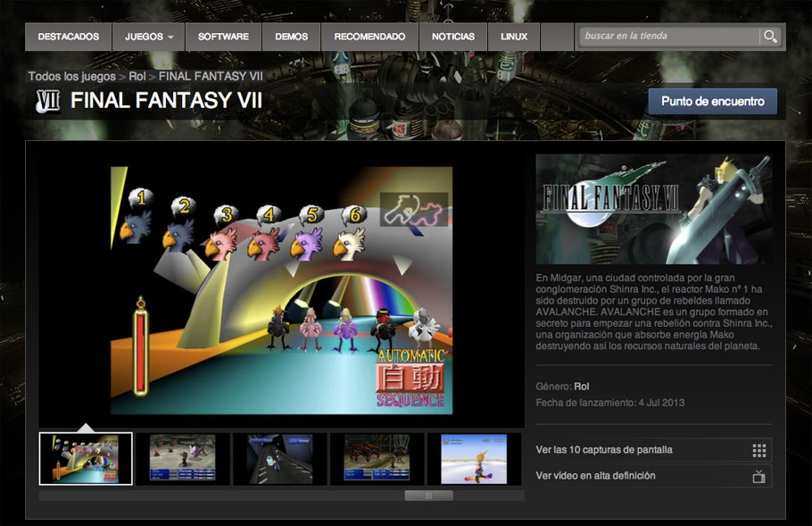Click the 'Rol' genre link
Screen dimensions: 812x526
(x=582, y=387)
